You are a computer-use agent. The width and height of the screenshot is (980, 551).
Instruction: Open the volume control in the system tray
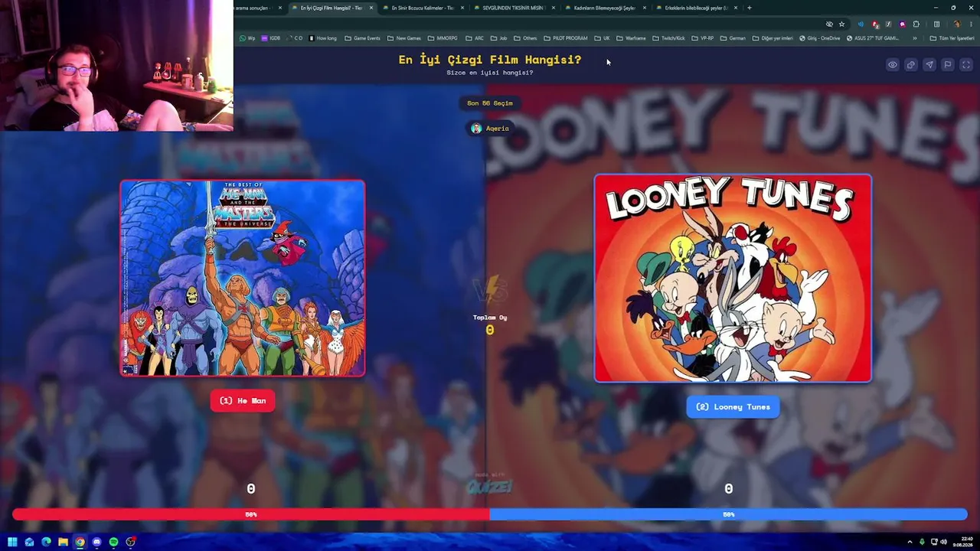click(x=943, y=542)
